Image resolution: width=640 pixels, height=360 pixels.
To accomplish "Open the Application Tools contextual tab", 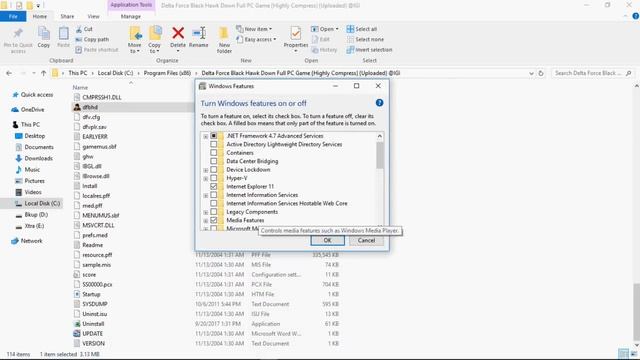I will tap(131, 5).
